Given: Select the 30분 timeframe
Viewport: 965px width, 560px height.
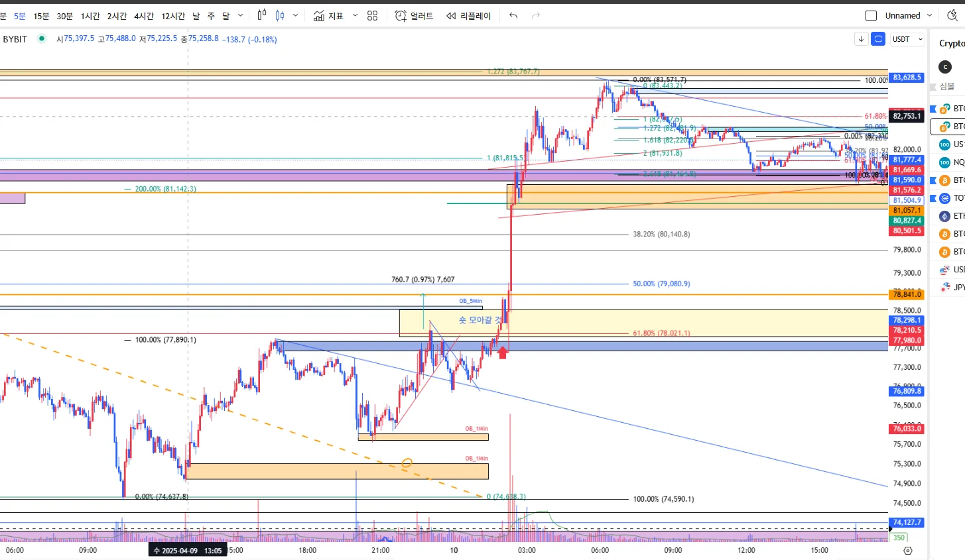Looking at the screenshot, I should coord(65,16).
